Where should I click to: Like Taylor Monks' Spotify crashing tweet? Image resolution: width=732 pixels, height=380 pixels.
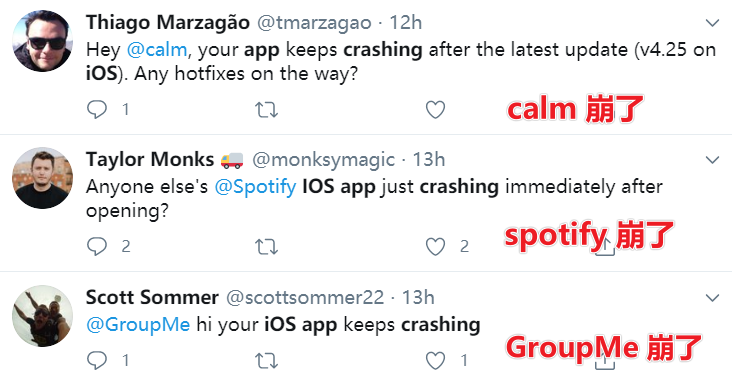pyautogui.click(x=435, y=246)
